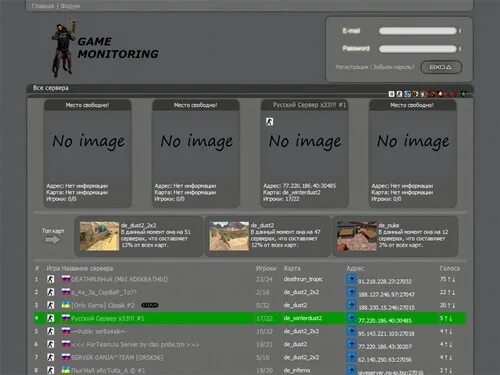Open the DEATHRUN server name link

(119, 279)
